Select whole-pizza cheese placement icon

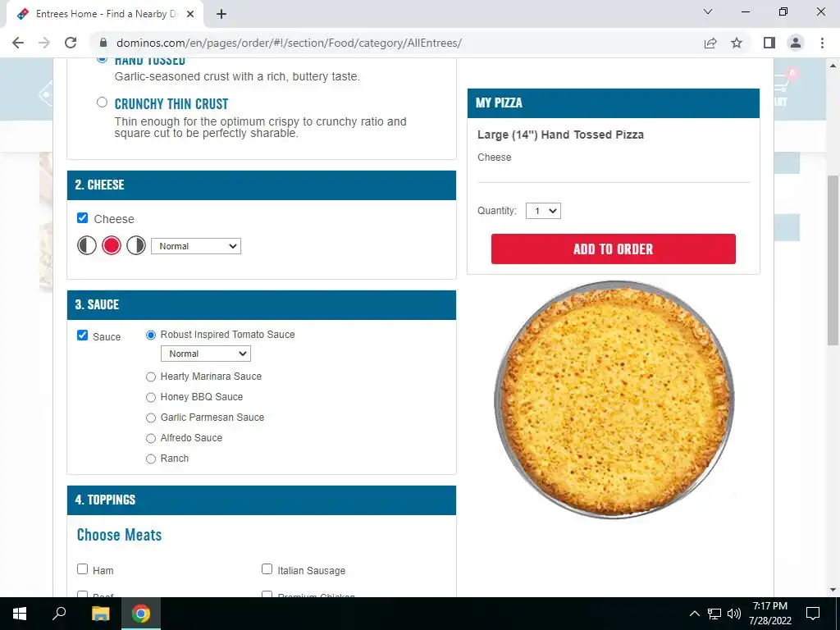(112, 246)
